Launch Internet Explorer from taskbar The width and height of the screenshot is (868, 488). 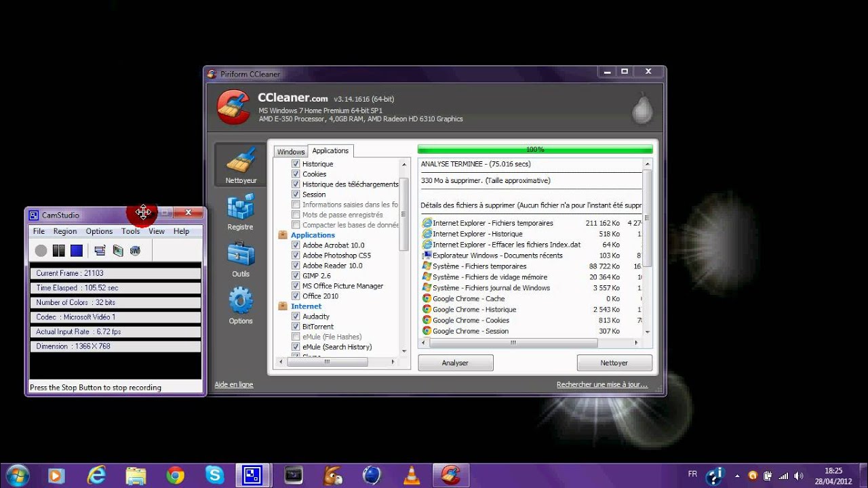[96, 476]
